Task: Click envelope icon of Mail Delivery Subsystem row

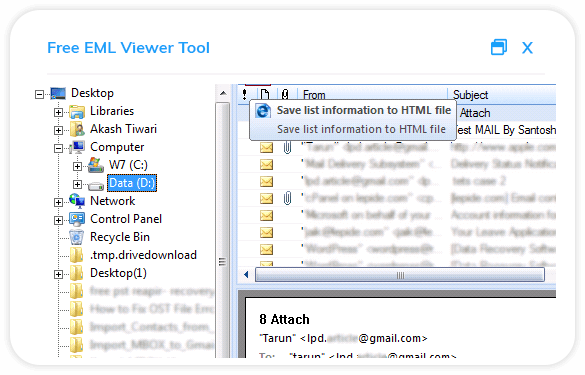Action: pyautogui.click(x=266, y=165)
